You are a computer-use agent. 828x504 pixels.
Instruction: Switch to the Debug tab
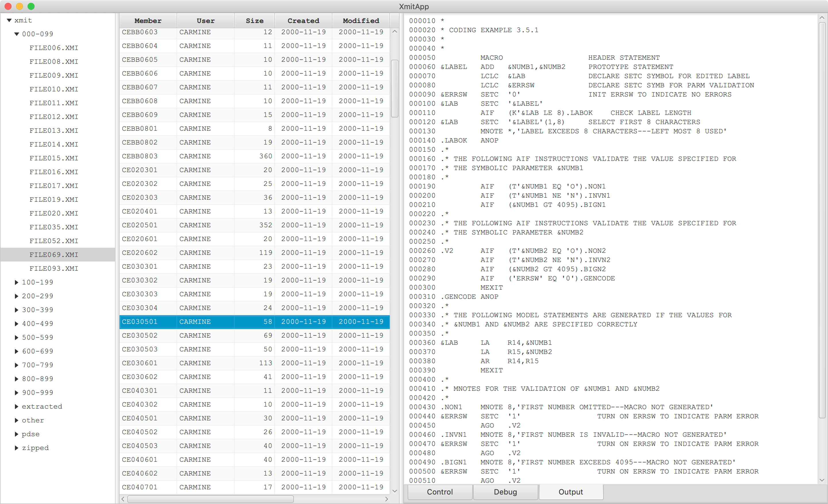pos(505,492)
